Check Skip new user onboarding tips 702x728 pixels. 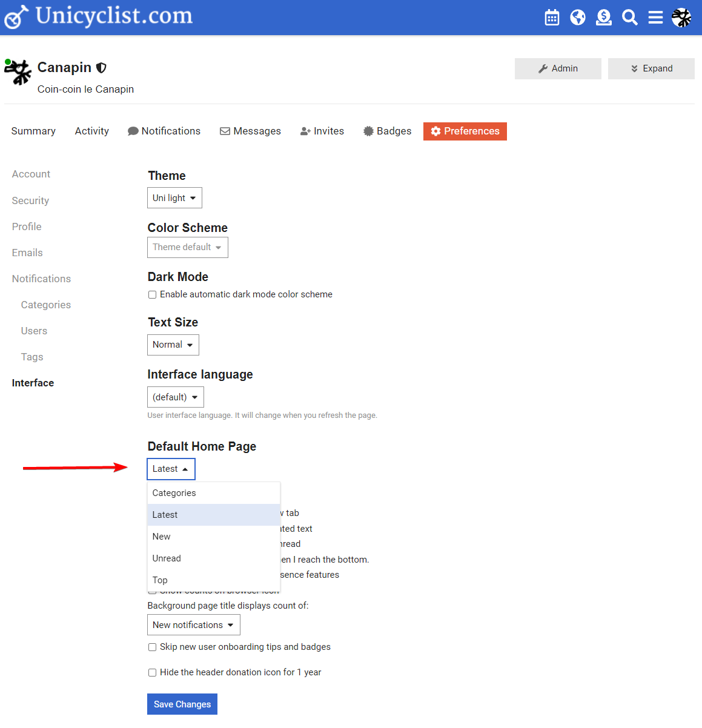[x=153, y=647]
